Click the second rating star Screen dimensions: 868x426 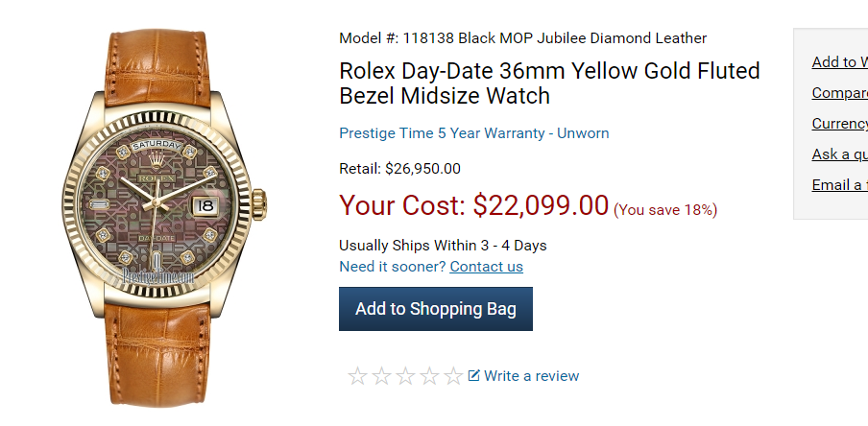pos(381,376)
